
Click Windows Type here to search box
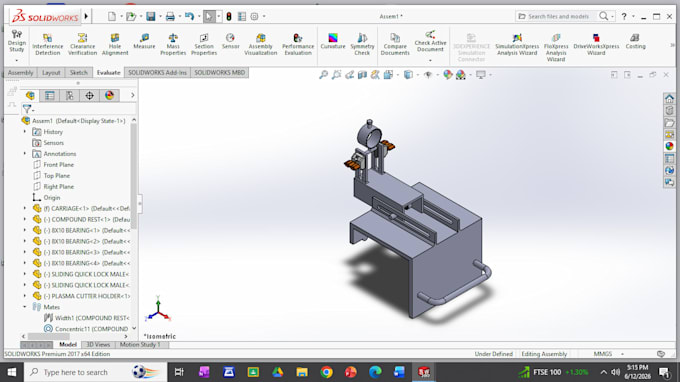[x=95, y=372]
